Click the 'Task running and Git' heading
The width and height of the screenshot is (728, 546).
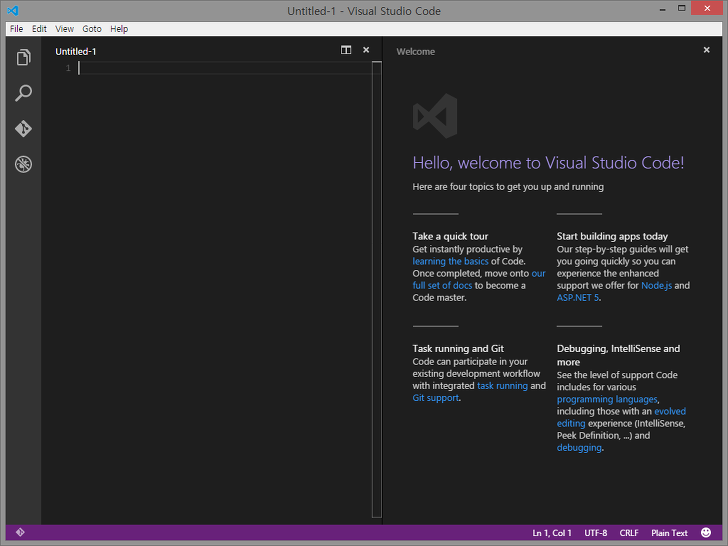458,349
